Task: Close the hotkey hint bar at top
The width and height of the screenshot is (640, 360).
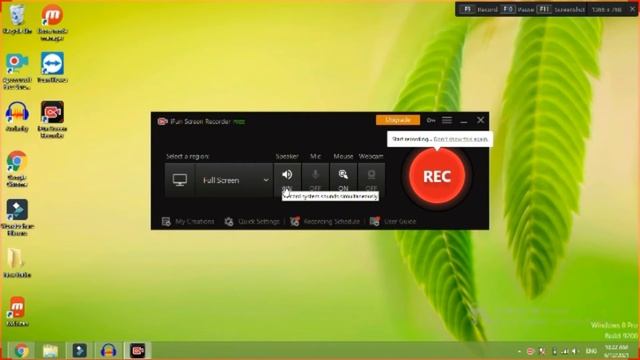Action: (x=632, y=9)
